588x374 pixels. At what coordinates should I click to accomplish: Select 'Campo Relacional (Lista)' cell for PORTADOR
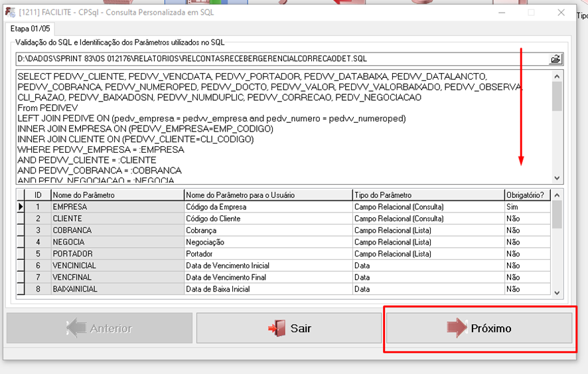coord(428,254)
